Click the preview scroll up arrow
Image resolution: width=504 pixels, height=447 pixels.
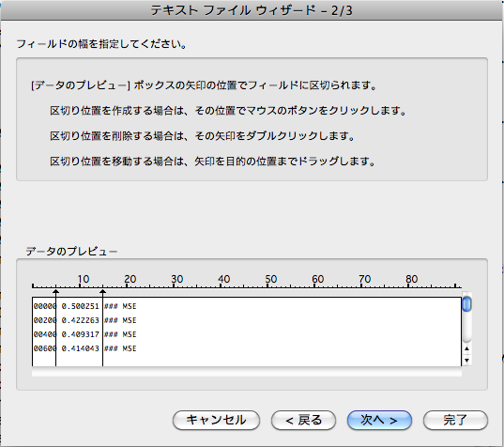466,348
